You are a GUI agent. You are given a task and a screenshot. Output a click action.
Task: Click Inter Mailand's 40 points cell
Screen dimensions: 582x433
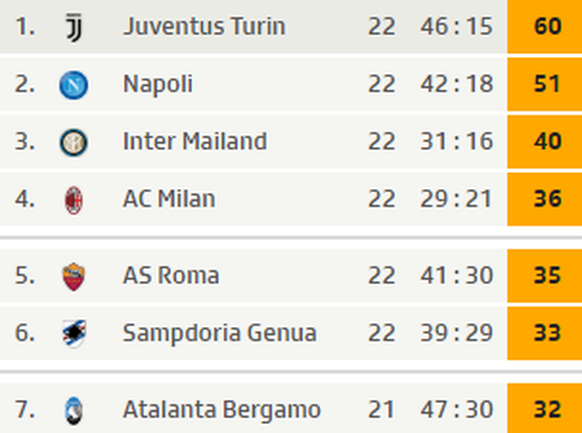pos(545,142)
